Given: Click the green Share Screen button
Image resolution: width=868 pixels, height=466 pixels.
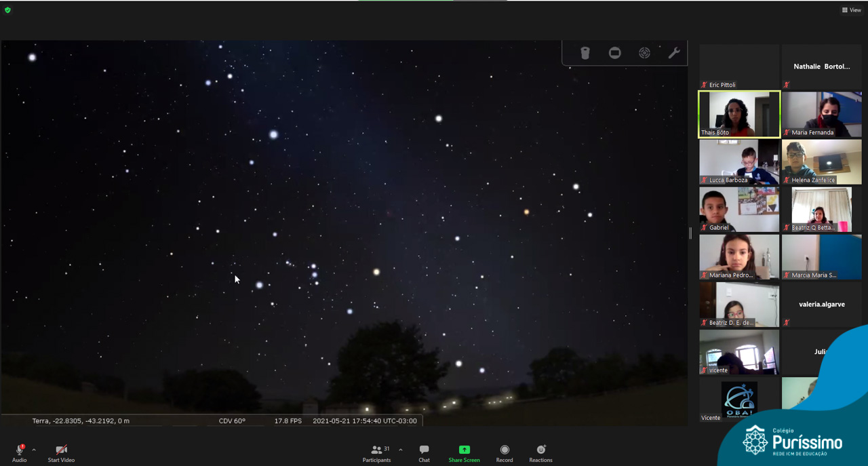Looking at the screenshot, I should [464, 453].
